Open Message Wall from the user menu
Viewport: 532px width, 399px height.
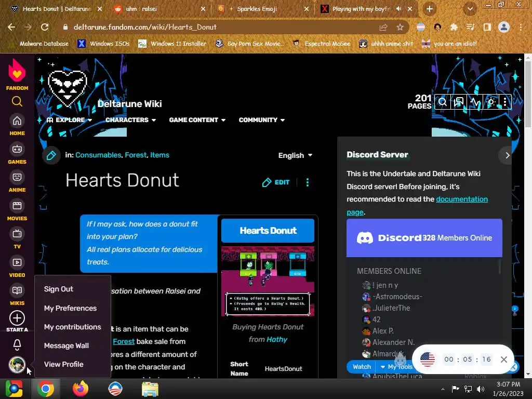click(66, 345)
